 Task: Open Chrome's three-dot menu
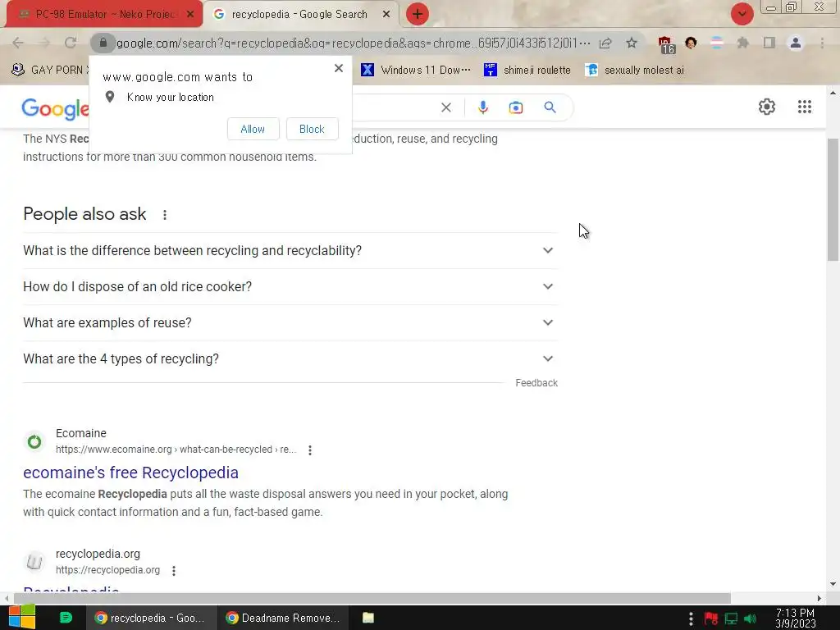click(822, 43)
